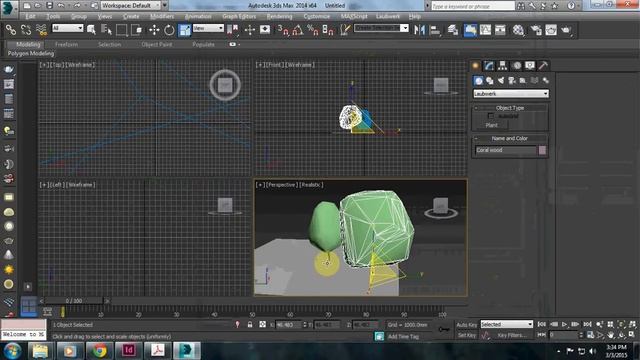
Task: Open the Laubwerk geometry type dropdown
Action: point(511,94)
